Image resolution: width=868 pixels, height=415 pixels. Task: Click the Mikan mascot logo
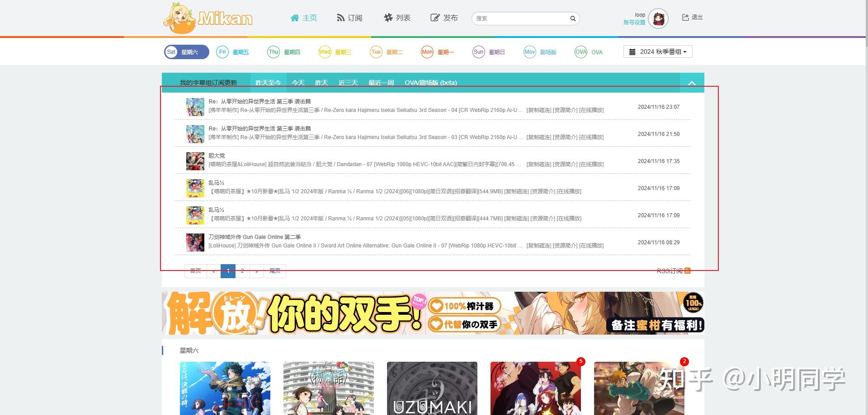180,18
